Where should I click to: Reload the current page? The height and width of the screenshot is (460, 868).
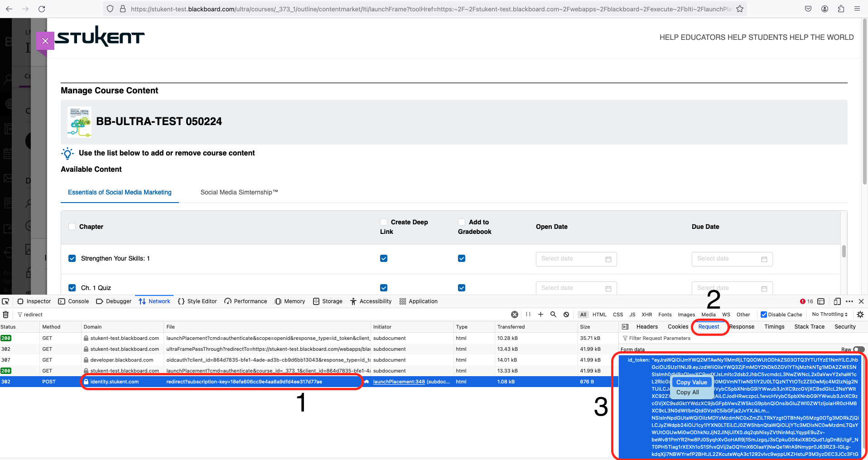click(42, 9)
